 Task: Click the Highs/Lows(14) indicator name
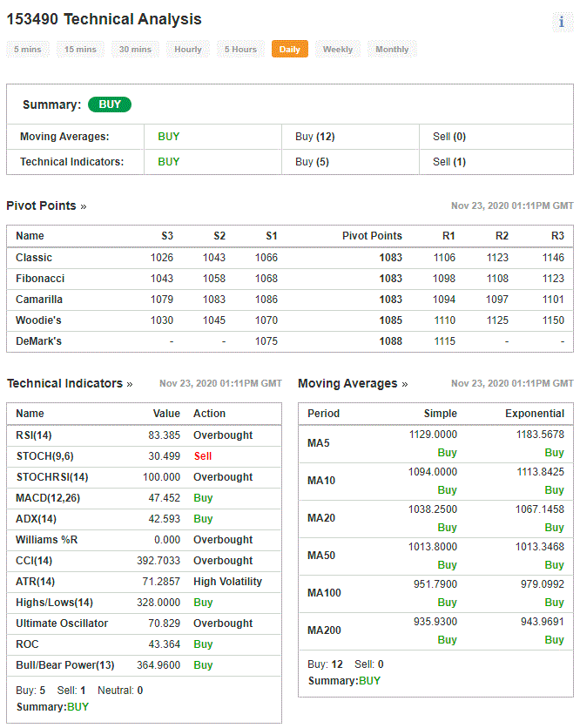[x=54, y=603]
